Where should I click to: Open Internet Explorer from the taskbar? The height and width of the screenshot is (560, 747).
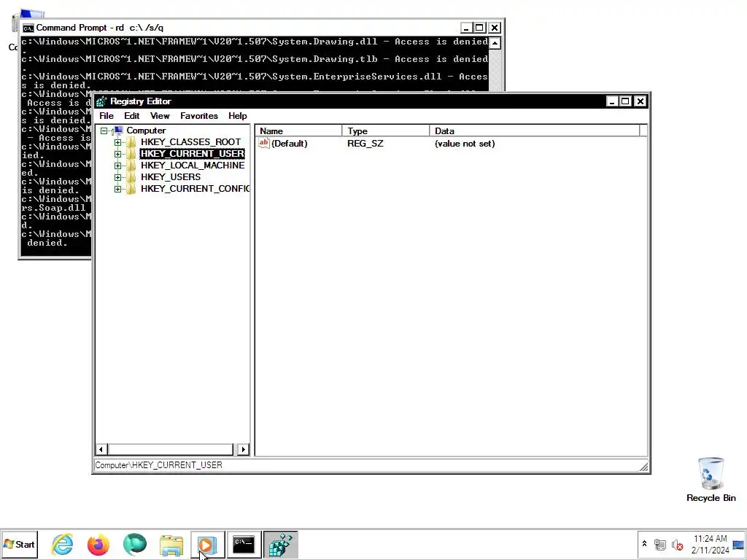click(63, 544)
